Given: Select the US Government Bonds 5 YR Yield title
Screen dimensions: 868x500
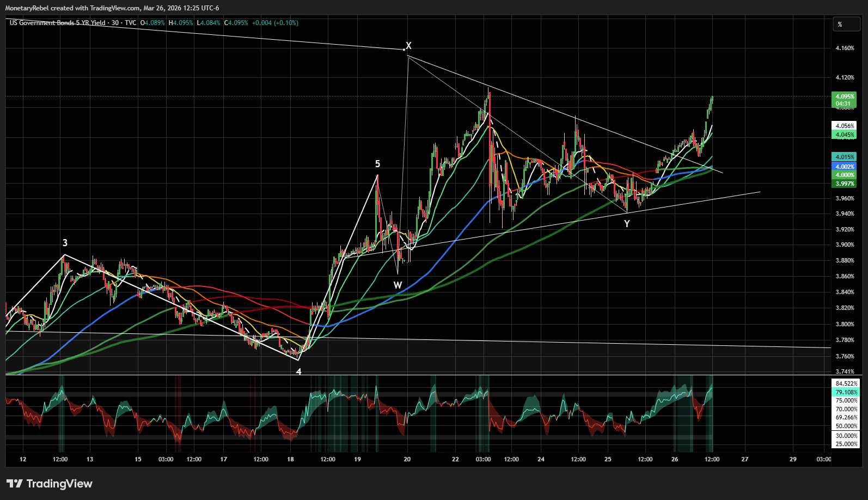Looking at the screenshot, I should pyautogui.click(x=57, y=23).
